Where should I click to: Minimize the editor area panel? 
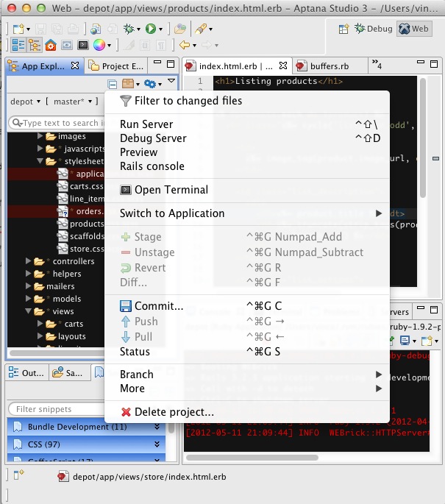(421, 63)
